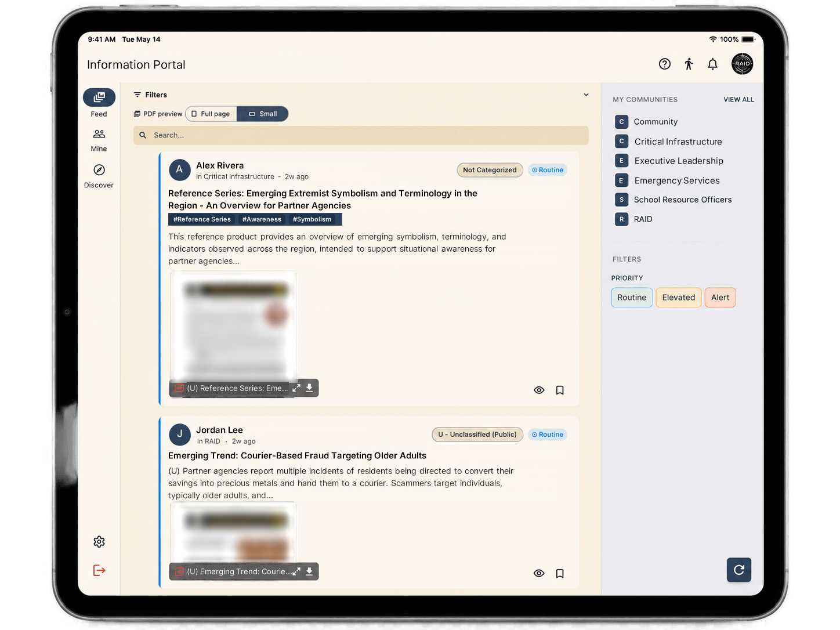840x630 pixels.
Task: Open settings gear in sidebar
Action: pyautogui.click(x=99, y=541)
